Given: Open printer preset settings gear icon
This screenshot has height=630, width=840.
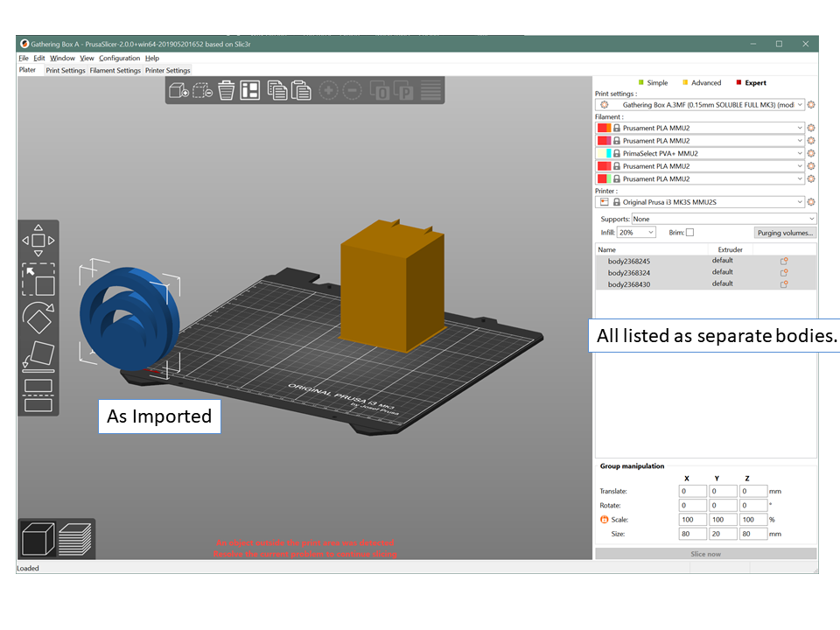Looking at the screenshot, I should 811,202.
